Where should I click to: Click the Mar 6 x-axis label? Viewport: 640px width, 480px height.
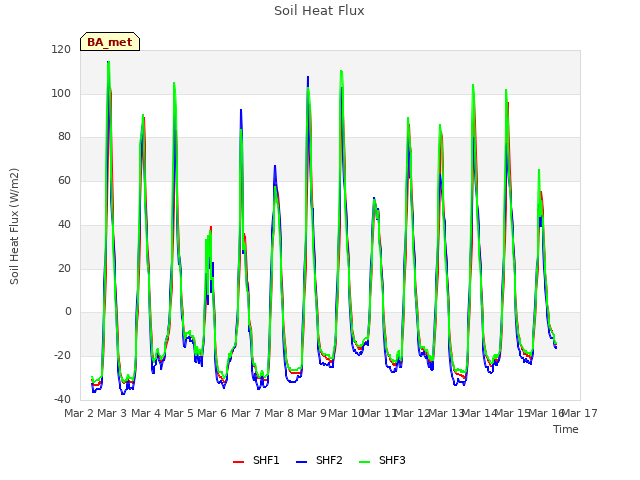pyautogui.click(x=212, y=413)
